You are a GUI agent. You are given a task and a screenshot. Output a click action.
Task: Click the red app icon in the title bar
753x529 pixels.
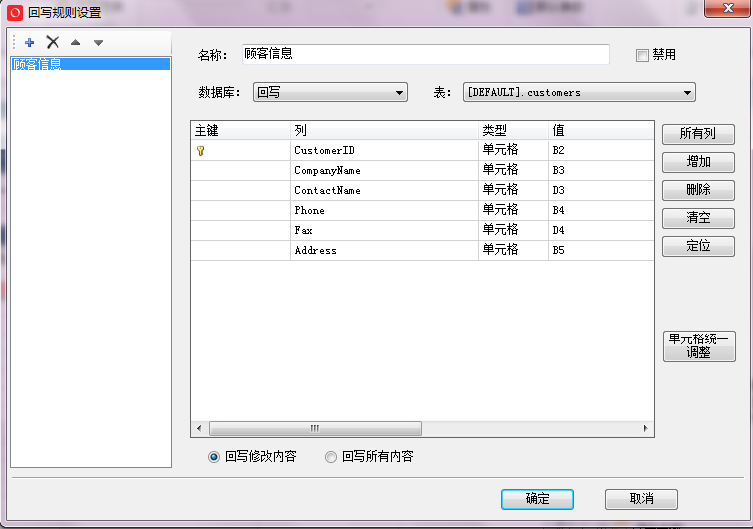[x=15, y=12]
